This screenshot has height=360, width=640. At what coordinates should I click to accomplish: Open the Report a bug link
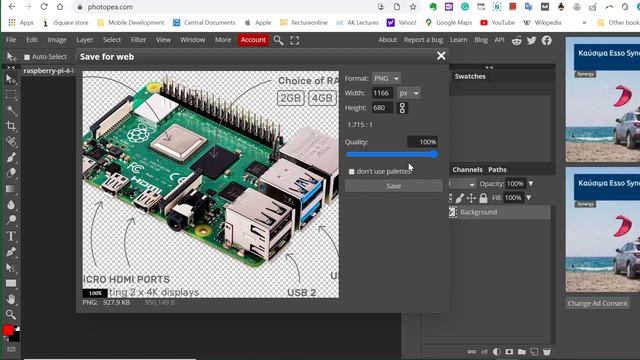coord(423,40)
